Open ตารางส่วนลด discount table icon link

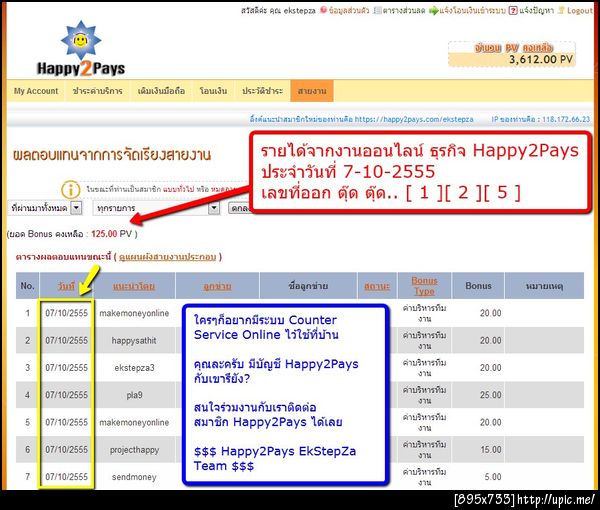[x=399, y=10]
